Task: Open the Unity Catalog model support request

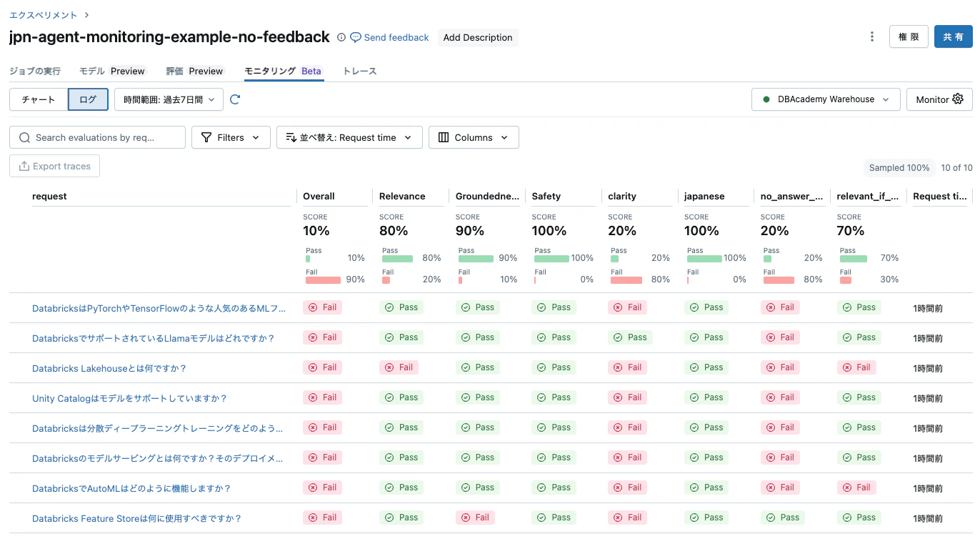Action: click(129, 398)
